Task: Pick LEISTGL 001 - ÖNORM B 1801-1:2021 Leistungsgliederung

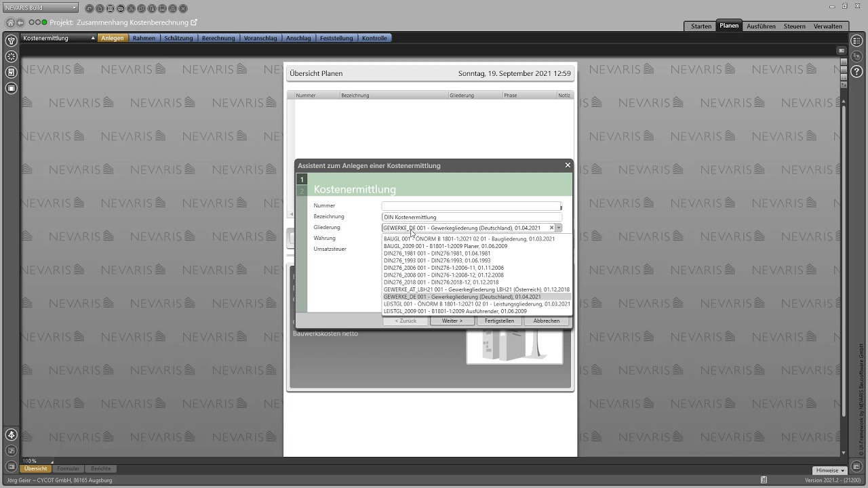Action: click(x=477, y=304)
